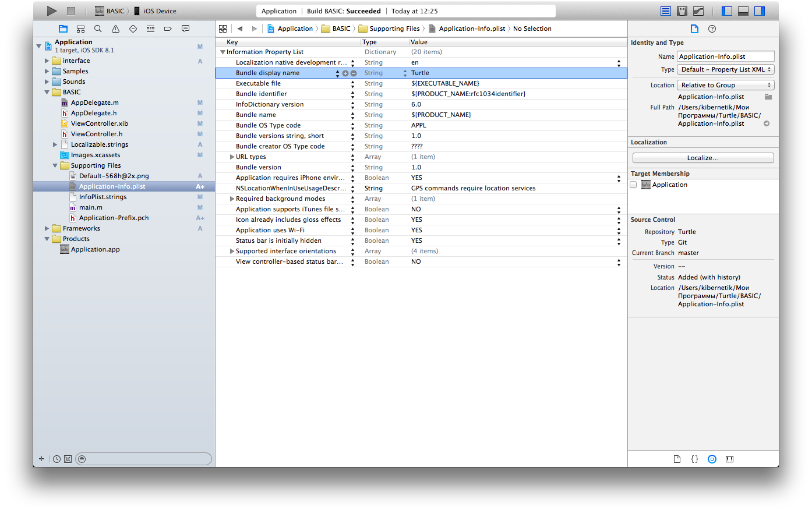Viewport: 812px width, 513px height.
Task: Toggle the Debug area visibility
Action: point(743,11)
